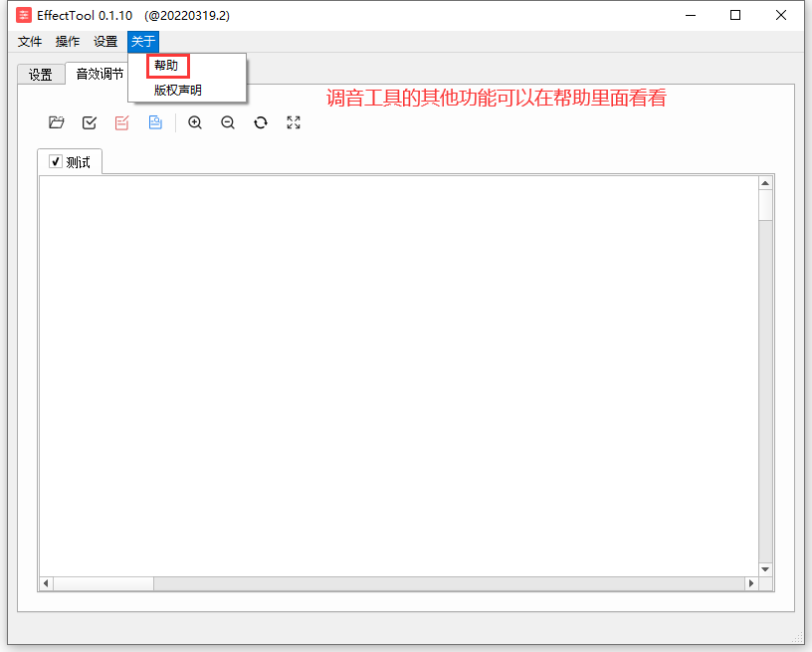
Task: Click the refresh circular arrows icon
Action: (x=261, y=122)
